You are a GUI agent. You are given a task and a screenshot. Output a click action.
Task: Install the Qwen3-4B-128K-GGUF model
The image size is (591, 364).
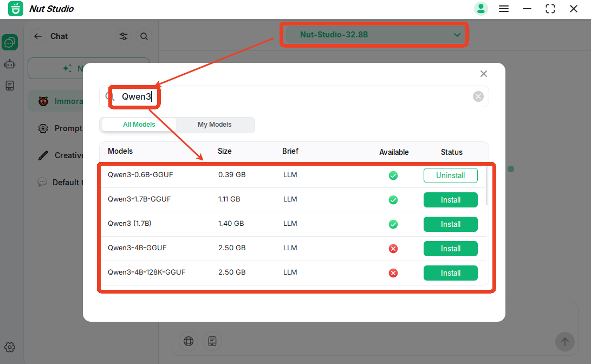pos(450,273)
